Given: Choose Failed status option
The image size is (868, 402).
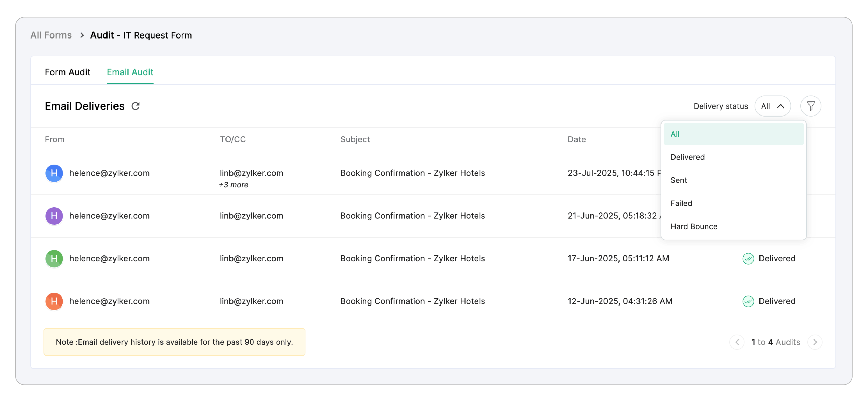Looking at the screenshot, I should (733, 203).
